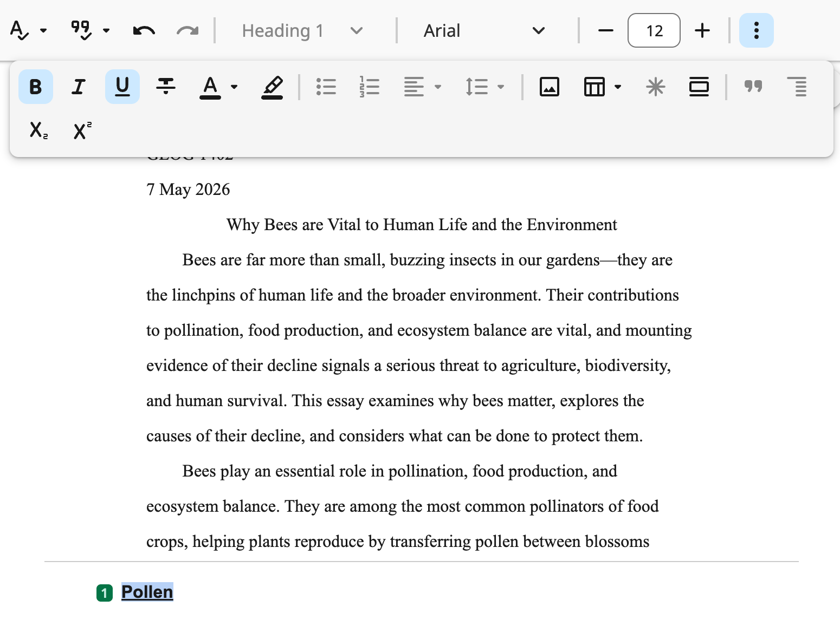This screenshot has height=639, width=840.
Task: Click the line starting 'the linchpins of human'
Action: (x=412, y=295)
